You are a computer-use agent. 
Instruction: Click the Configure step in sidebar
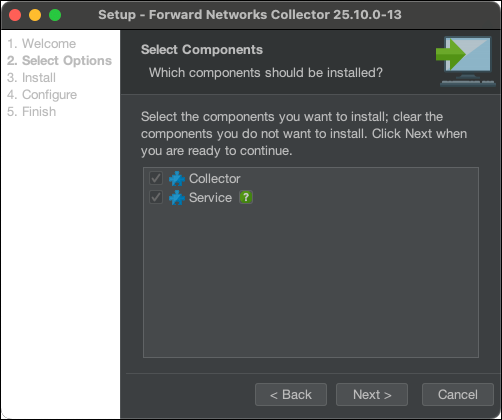point(42,95)
